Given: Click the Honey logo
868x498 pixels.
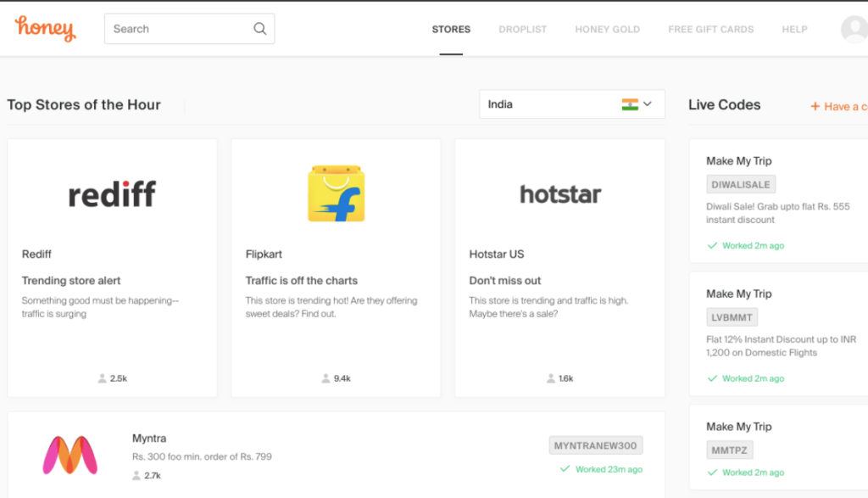Looking at the screenshot, I should [46, 28].
